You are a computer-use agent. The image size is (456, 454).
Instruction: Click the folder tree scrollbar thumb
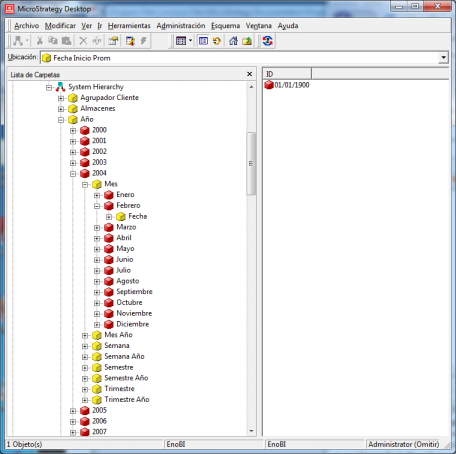[251, 163]
